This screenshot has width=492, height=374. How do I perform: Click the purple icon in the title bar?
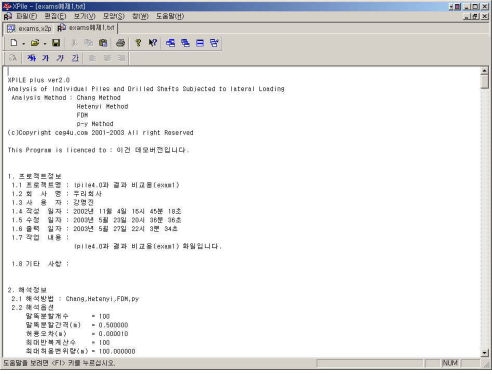(x=458, y=6)
